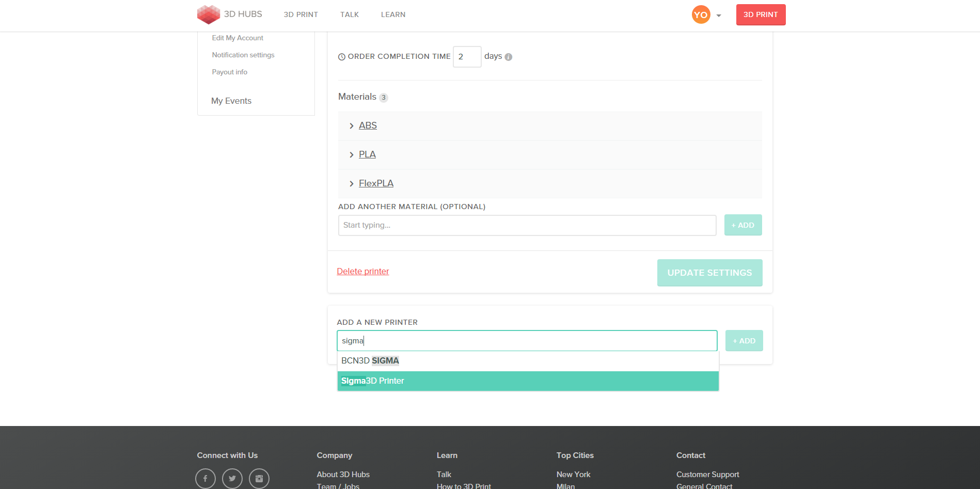This screenshot has width=980, height=489.
Task: Open the PLA material link
Action: 367,154
